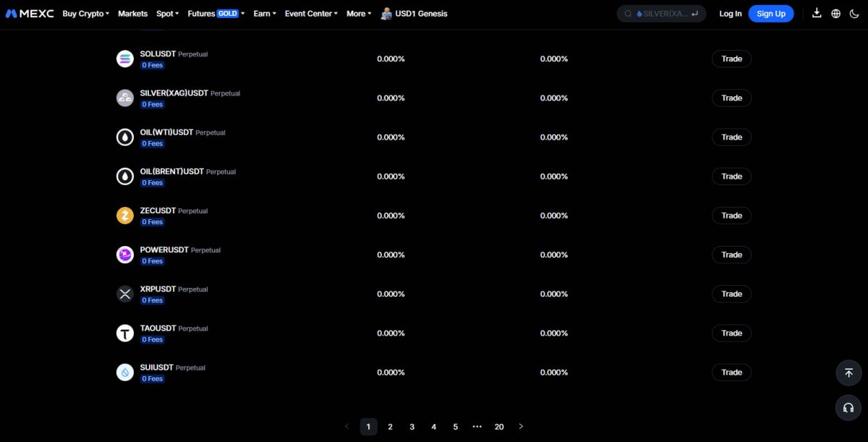Screen dimensions: 868x442
Task: Toggle dark mode with the moon icon
Action: pyautogui.click(x=856, y=13)
